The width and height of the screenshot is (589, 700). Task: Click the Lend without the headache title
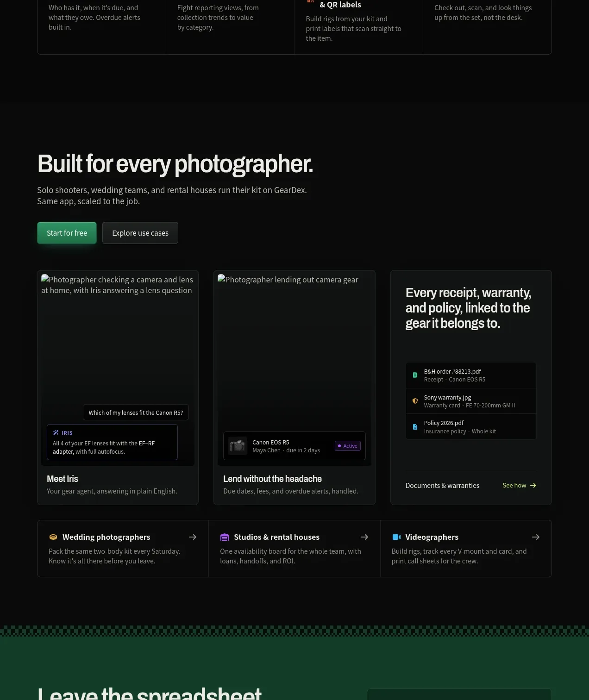point(272,479)
